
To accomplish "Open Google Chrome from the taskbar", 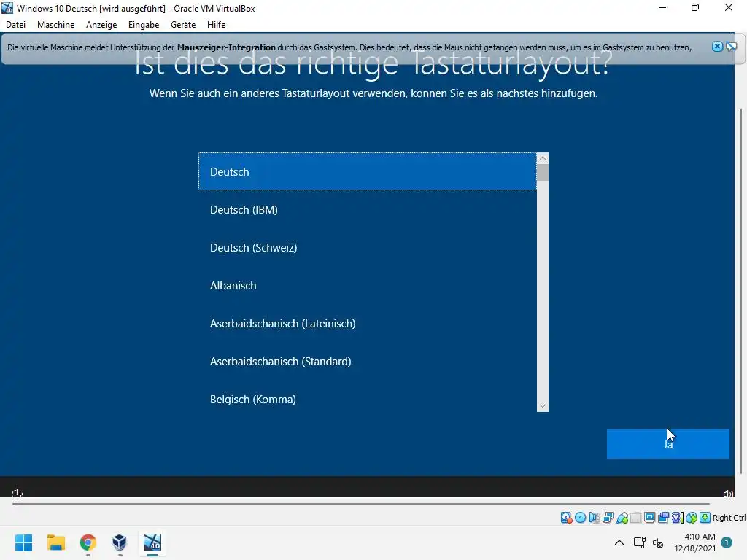I will [x=88, y=542].
